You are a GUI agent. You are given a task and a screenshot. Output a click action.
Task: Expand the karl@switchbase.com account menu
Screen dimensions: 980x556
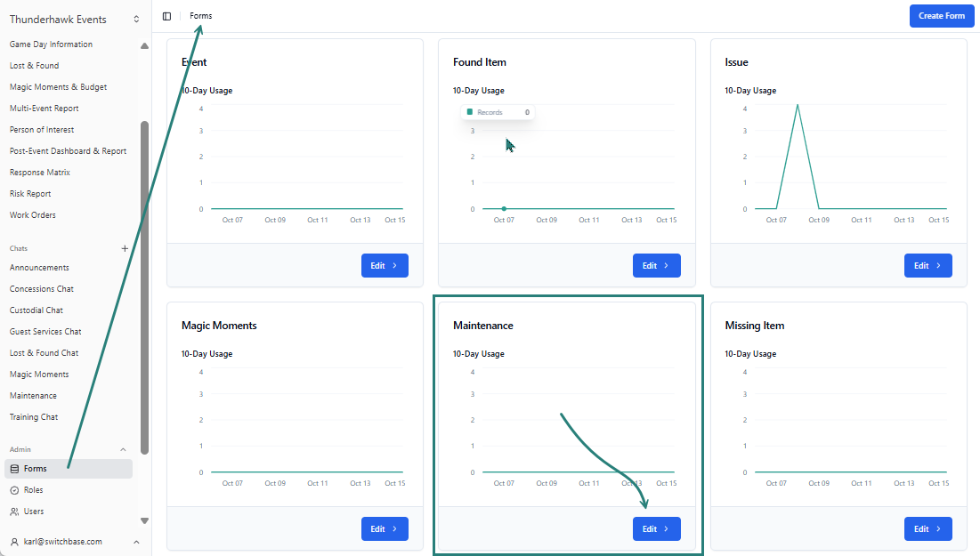136,542
